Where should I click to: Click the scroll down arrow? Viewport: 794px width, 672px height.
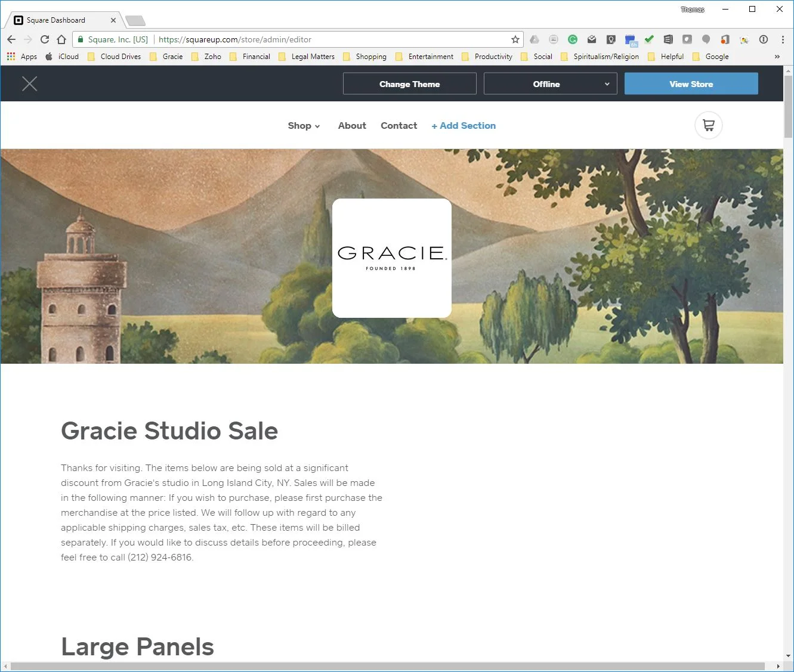(x=788, y=656)
